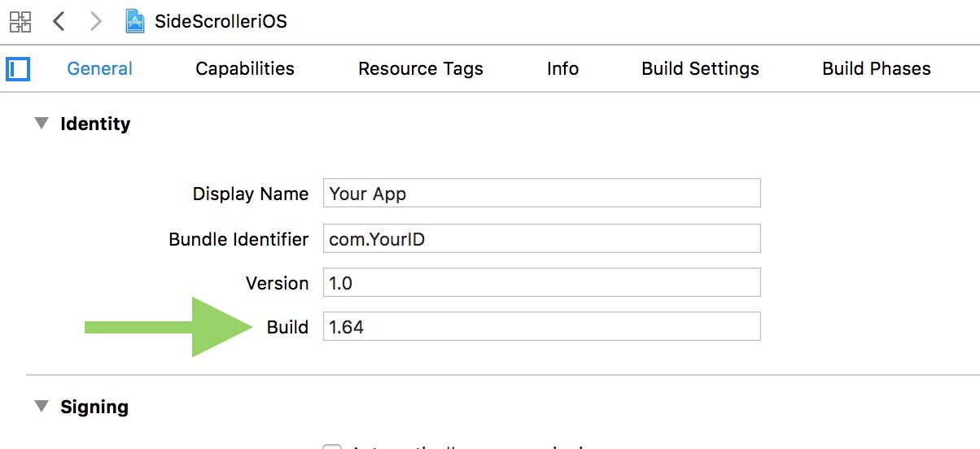
Task: Click the Display Name text field
Action: coord(541,194)
